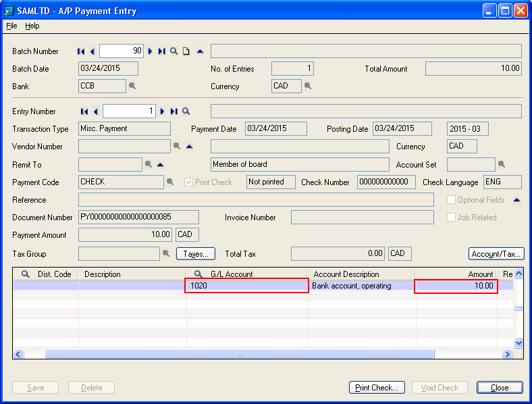This screenshot has height=404, width=532.
Task: Expand Vendor Number details arrow
Action: click(189, 147)
